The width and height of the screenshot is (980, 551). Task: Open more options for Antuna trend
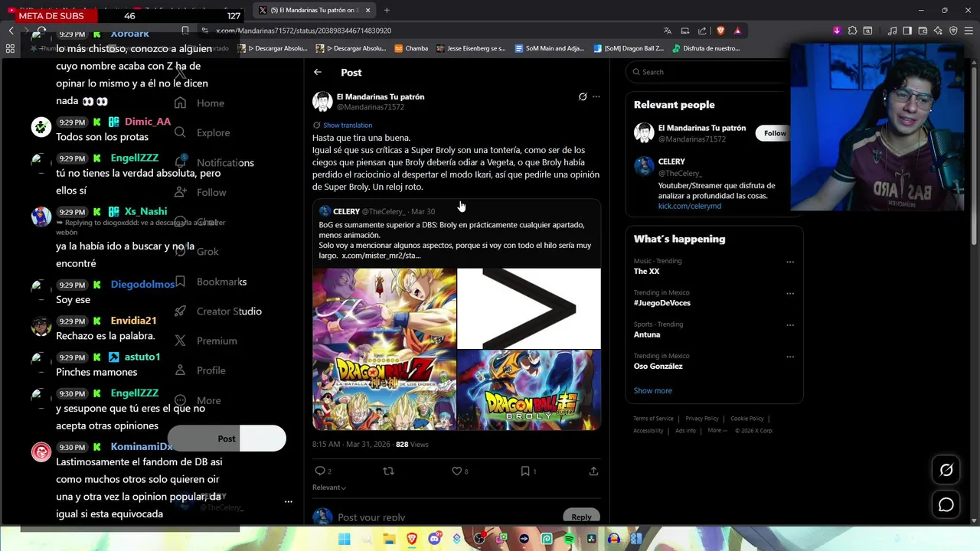789,324
